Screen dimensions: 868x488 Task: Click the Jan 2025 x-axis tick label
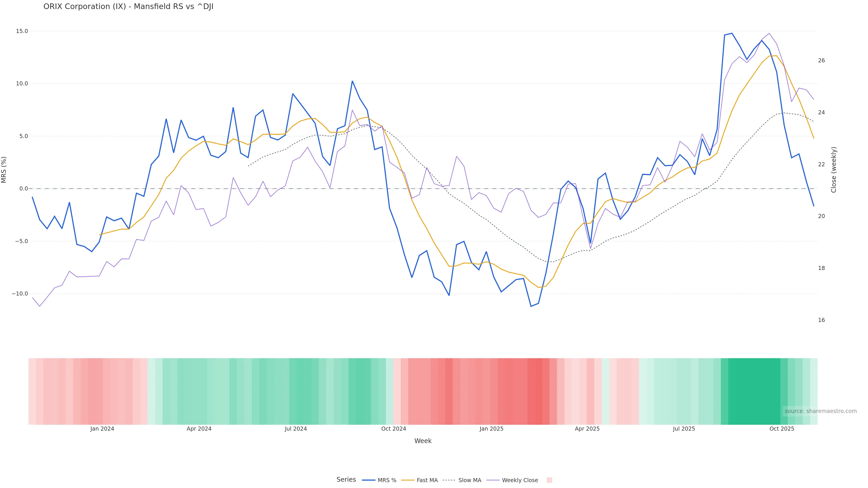coord(491,429)
